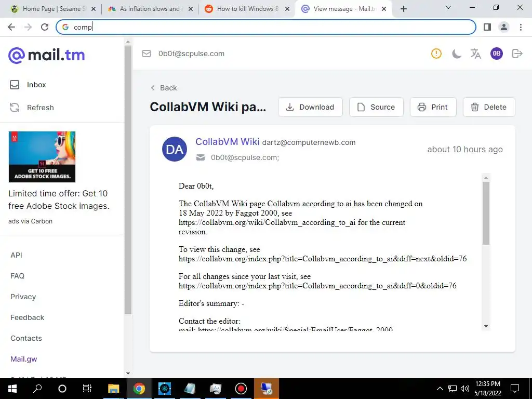Open the Chrome three-dot menu

[x=521, y=27]
